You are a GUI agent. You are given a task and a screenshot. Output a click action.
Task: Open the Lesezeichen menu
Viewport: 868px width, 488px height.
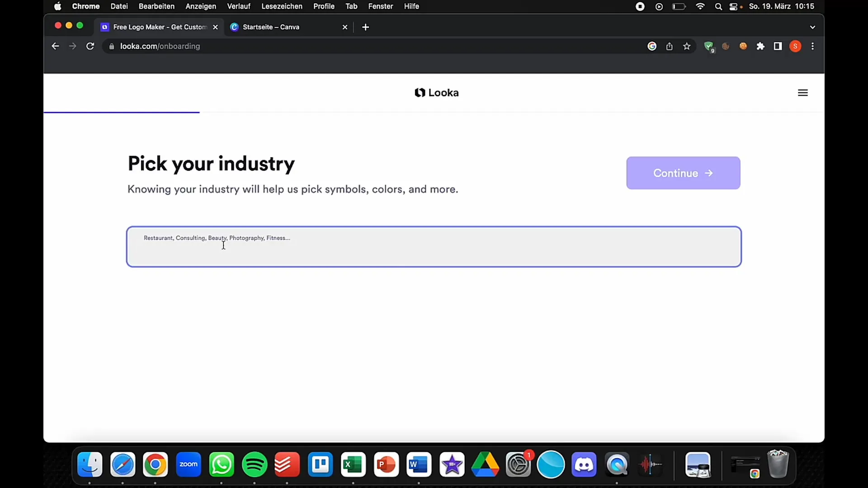pos(282,6)
